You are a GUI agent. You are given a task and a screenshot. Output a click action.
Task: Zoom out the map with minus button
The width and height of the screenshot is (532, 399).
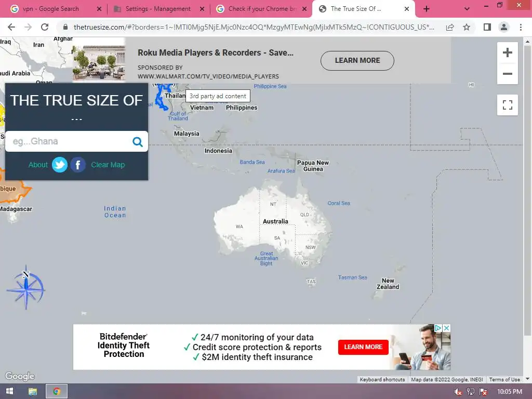click(x=507, y=74)
